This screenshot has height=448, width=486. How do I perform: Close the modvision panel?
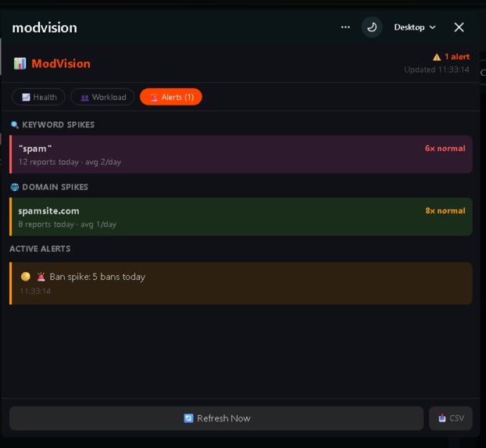click(x=459, y=27)
